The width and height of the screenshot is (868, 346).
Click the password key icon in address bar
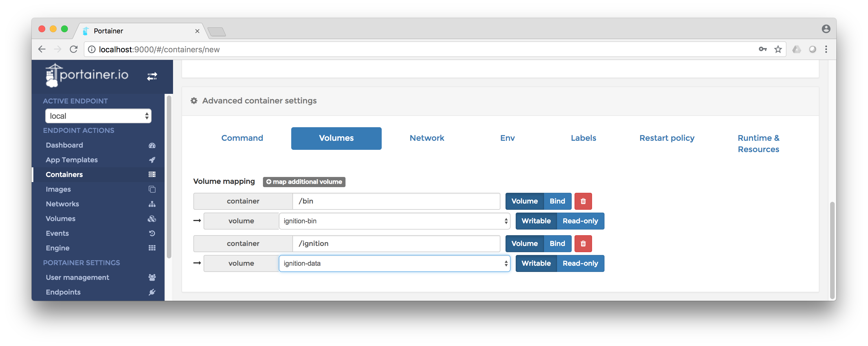tap(763, 49)
